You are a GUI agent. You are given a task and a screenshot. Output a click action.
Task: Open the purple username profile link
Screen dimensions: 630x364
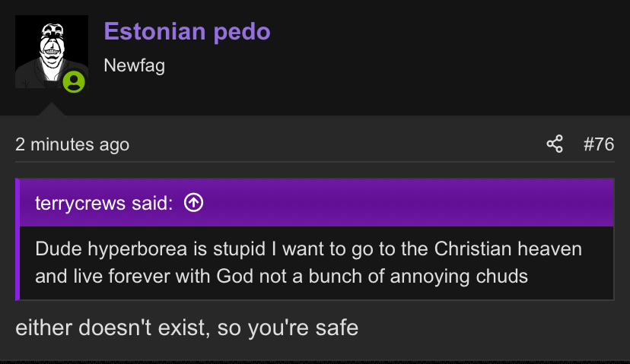pyautogui.click(x=187, y=31)
